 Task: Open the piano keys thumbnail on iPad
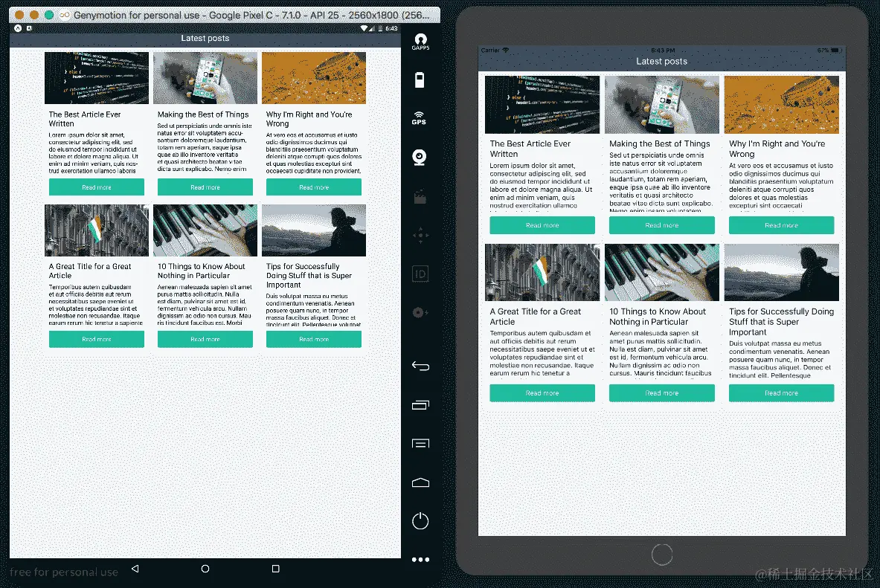(x=662, y=272)
